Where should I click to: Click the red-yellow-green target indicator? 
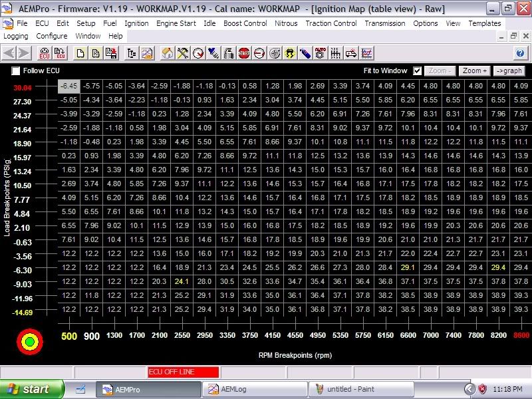click(30, 342)
